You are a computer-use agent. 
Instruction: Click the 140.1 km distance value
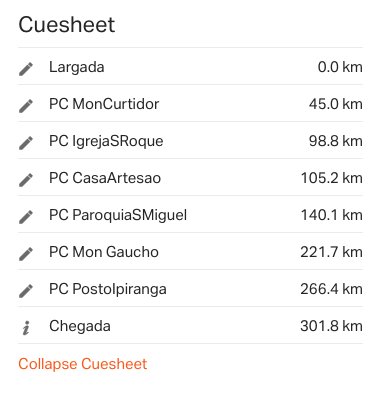[x=332, y=215]
